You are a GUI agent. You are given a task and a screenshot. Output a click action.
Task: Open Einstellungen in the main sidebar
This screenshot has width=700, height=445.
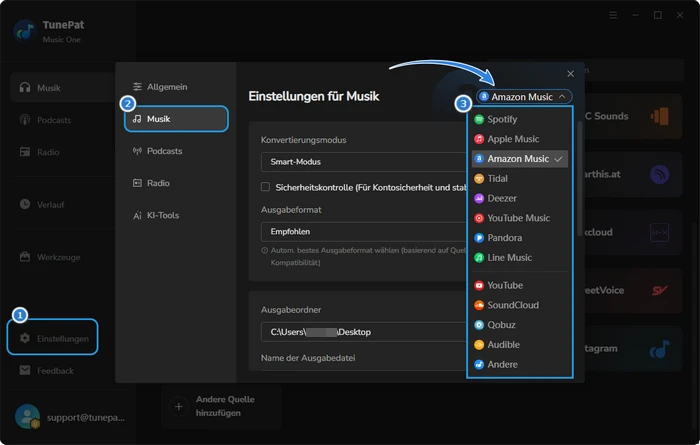(53, 338)
